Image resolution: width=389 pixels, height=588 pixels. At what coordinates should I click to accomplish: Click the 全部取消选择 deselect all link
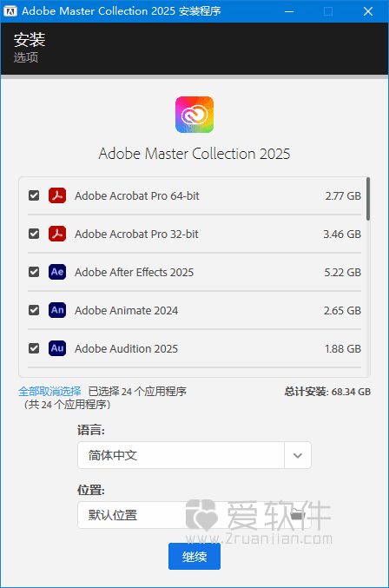coord(49,392)
